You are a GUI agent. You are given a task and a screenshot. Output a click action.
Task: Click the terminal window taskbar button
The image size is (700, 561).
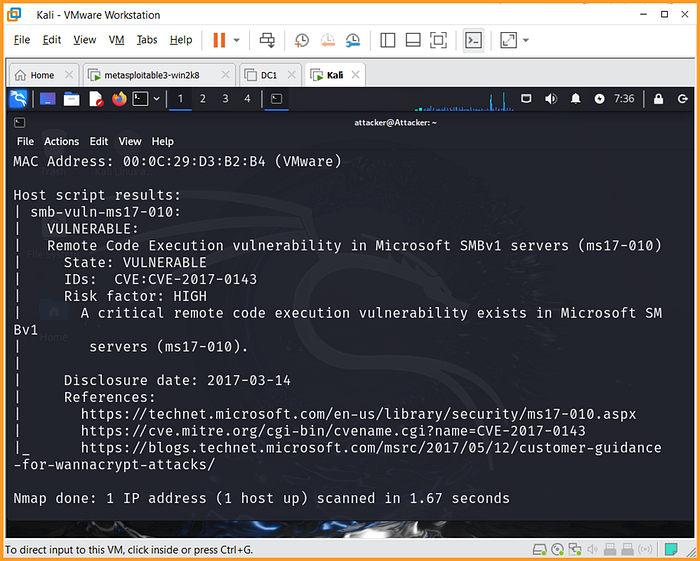[276, 99]
